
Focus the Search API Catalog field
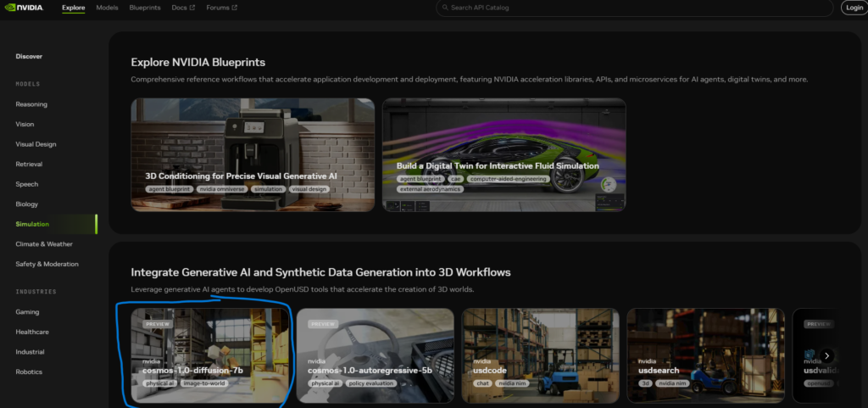click(x=636, y=8)
